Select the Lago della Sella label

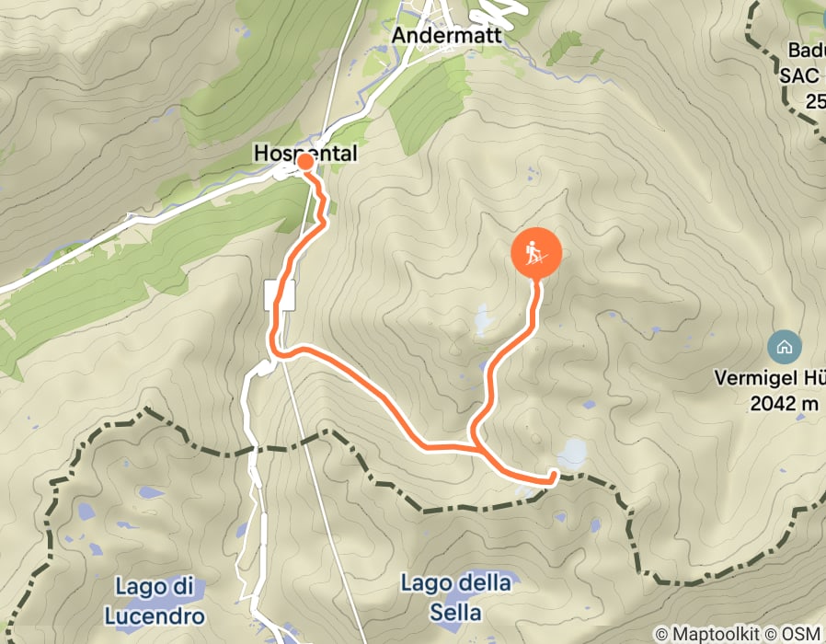pos(455,598)
